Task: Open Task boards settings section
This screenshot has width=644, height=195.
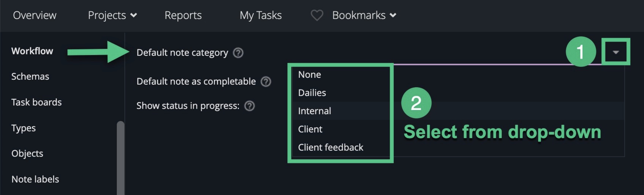Action: coord(36,102)
